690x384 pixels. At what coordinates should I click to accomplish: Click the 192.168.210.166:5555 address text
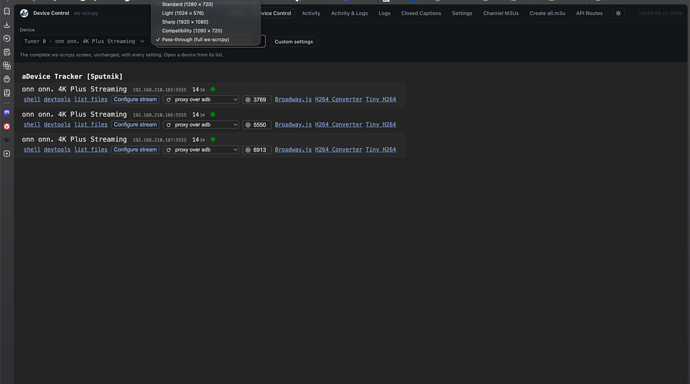click(159, 115)
